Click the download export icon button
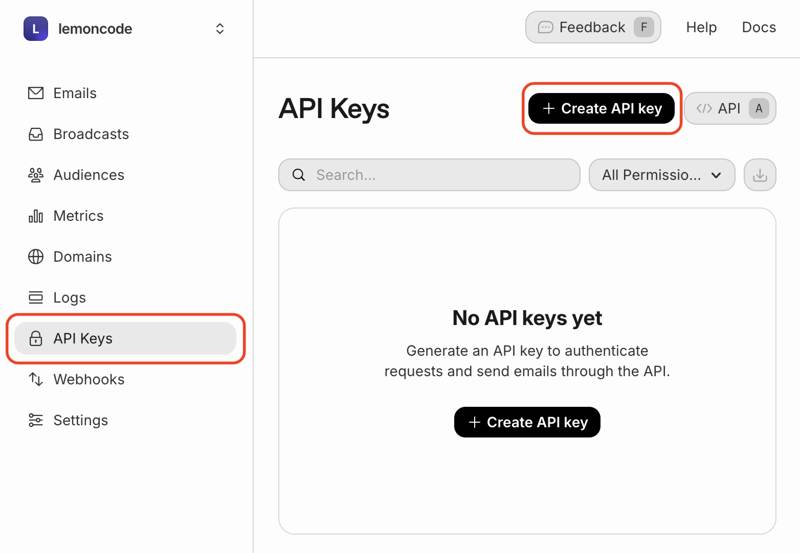The height and width of the screenshot is (553, 800). (x=760, y=175)
